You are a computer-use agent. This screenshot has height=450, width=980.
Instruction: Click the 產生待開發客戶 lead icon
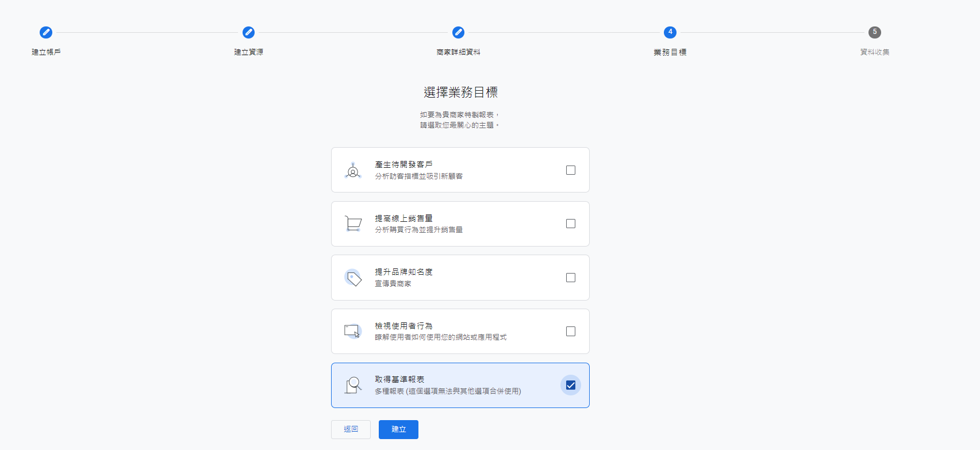[353, 171]
